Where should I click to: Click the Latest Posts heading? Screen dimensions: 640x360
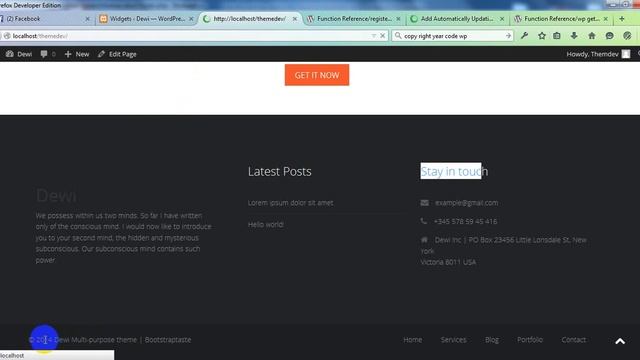(x=280, y=171)
